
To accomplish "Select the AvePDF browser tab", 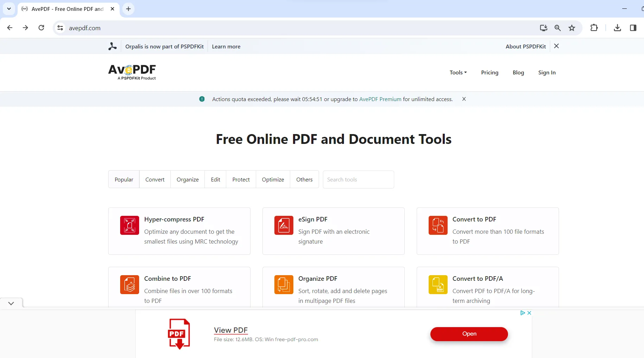I will pos(68,9).
